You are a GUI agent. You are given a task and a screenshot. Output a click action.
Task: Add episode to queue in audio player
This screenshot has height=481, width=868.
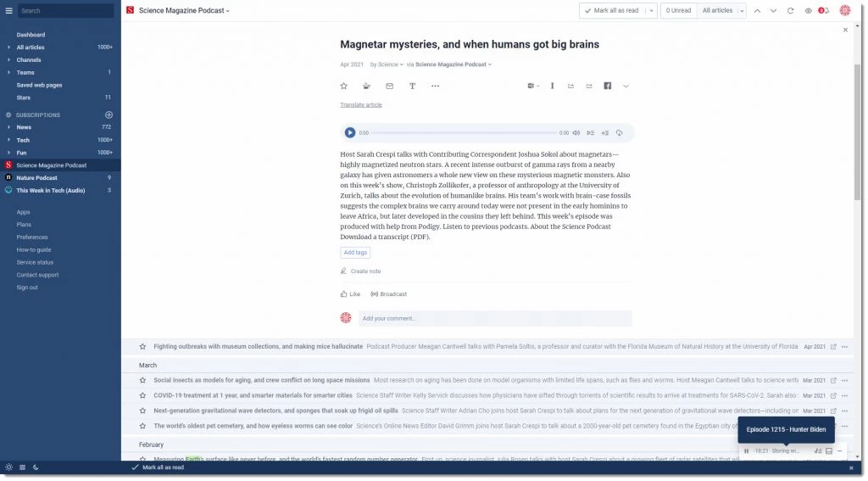point(605,133)
